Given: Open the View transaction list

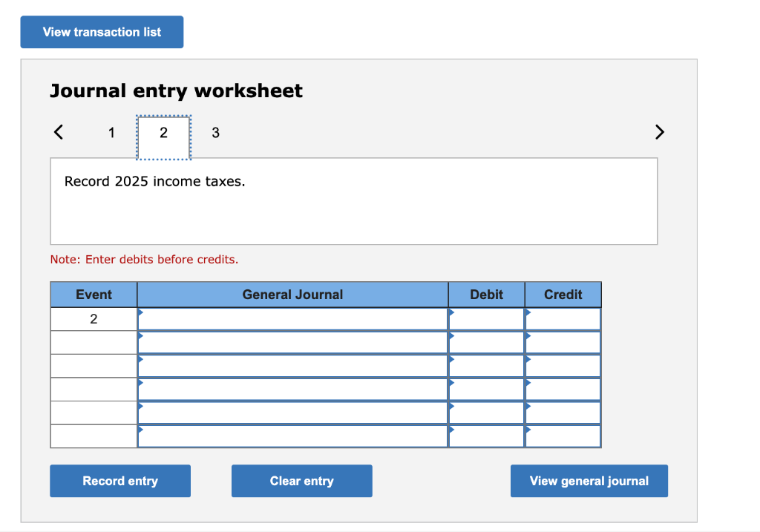Looking at the screenshot, I should 101,32.
